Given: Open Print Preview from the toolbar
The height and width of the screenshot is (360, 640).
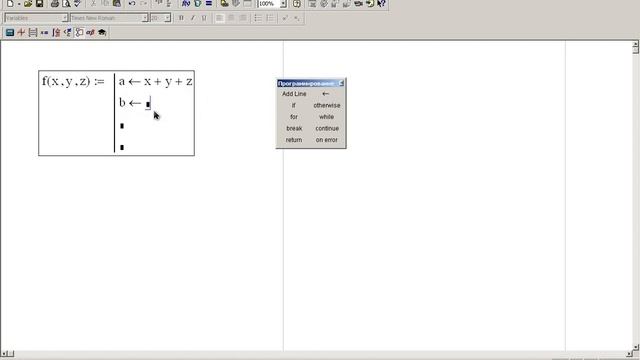Looking at the screenshot, I should tap(66, 4).
